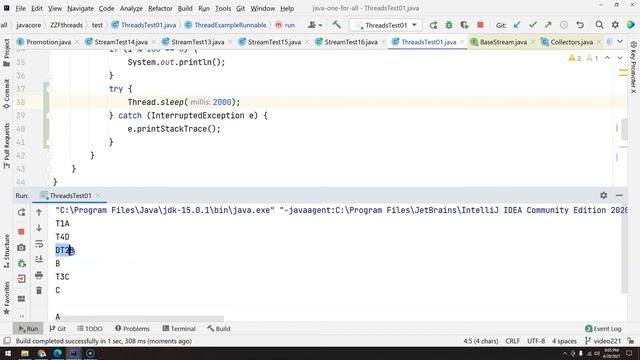Click the Build project hammer icon
Image resolution: width=640 pixels, height=360 pixels.
(336, 25)
